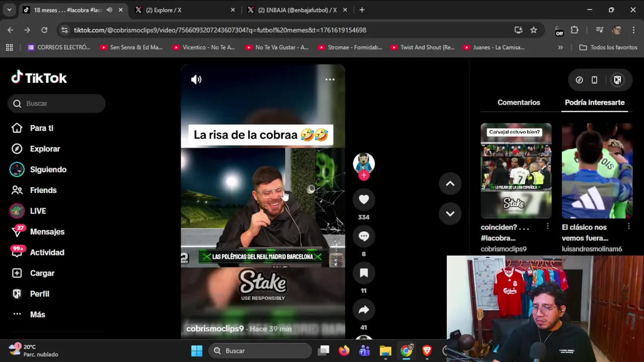Like the video with the heart icon
The height and width of the screenshot is (362, 644).
364,200
